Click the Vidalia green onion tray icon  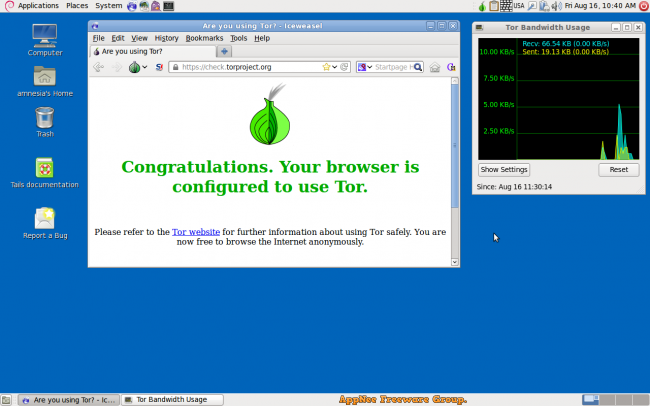pyautogui.click(x=482, y=6)
